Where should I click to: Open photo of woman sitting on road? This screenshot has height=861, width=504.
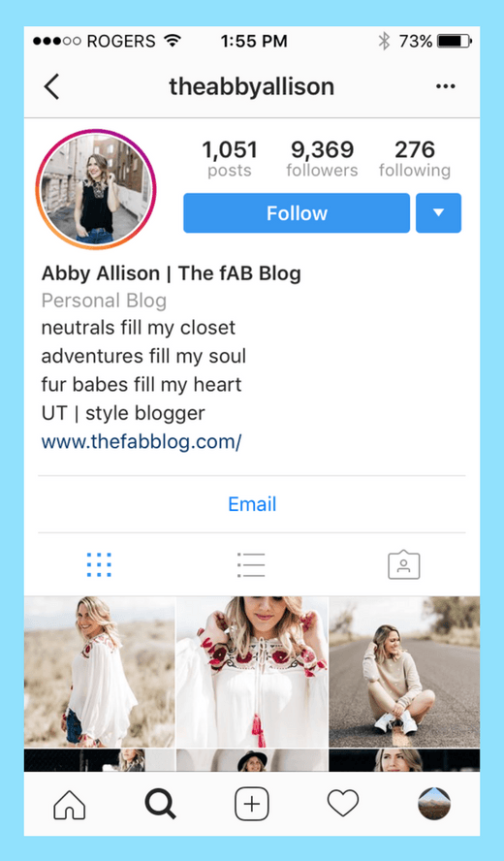(404, 672)
